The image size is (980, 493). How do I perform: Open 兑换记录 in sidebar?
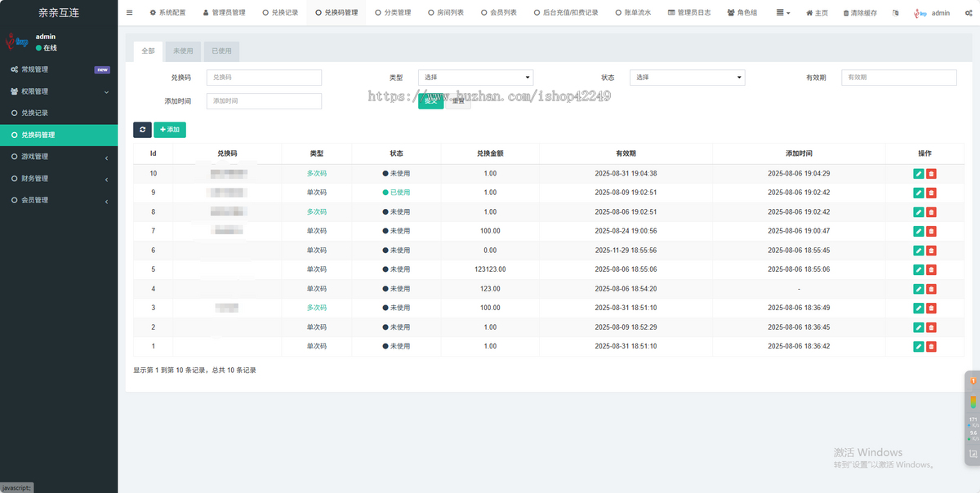[59, 113]
